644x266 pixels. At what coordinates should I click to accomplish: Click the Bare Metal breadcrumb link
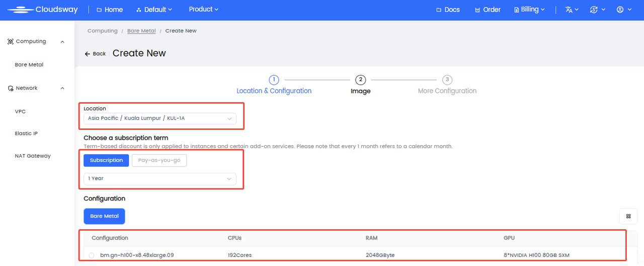coord(141,31)
